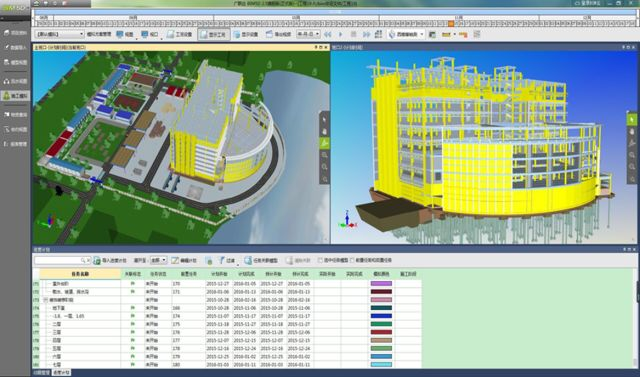Image resolution: width=640 pixels, height=377 pixels.
Task: Open the 默认模拟 simulation scheme dropdown
Action: (x=60, y=34)
